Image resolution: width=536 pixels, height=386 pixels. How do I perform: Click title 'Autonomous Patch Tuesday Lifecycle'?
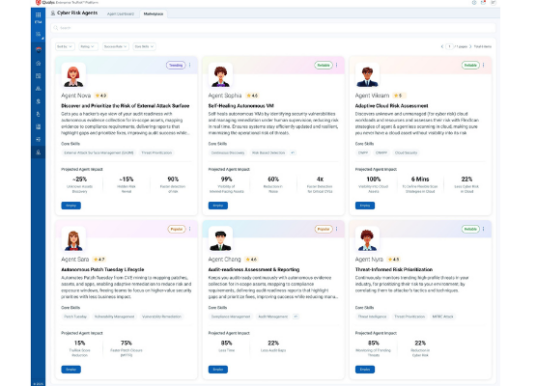[x=103, y=270]
